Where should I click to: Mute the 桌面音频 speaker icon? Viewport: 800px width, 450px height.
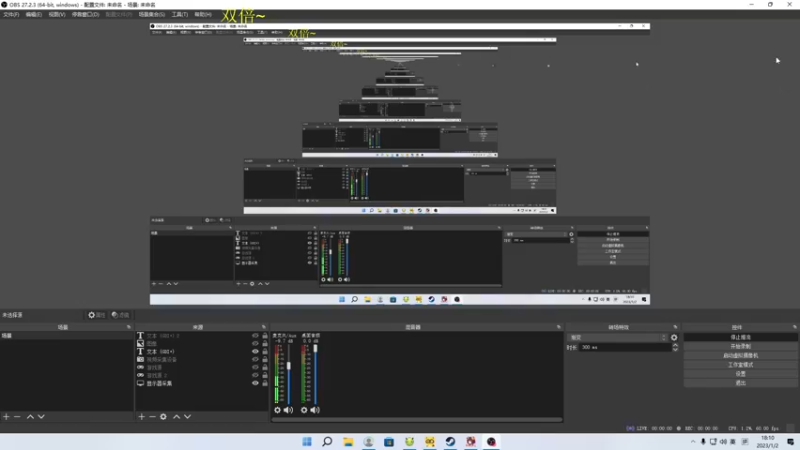pyautogui.click(x=315, y=410)
